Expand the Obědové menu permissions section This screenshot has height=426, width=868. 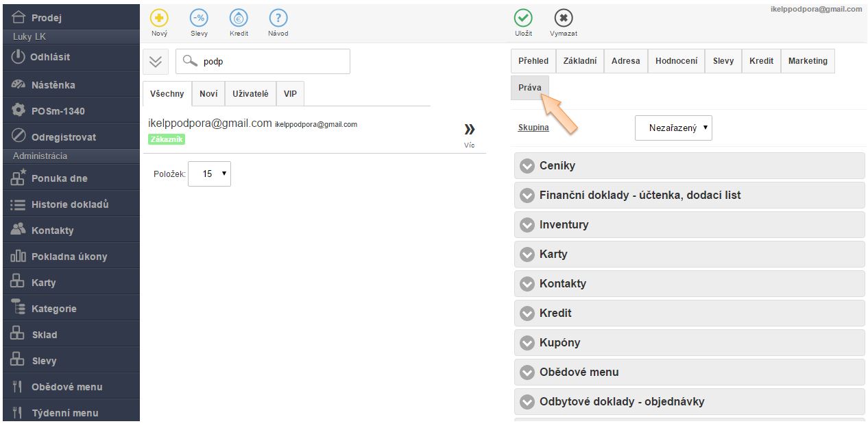527,372
